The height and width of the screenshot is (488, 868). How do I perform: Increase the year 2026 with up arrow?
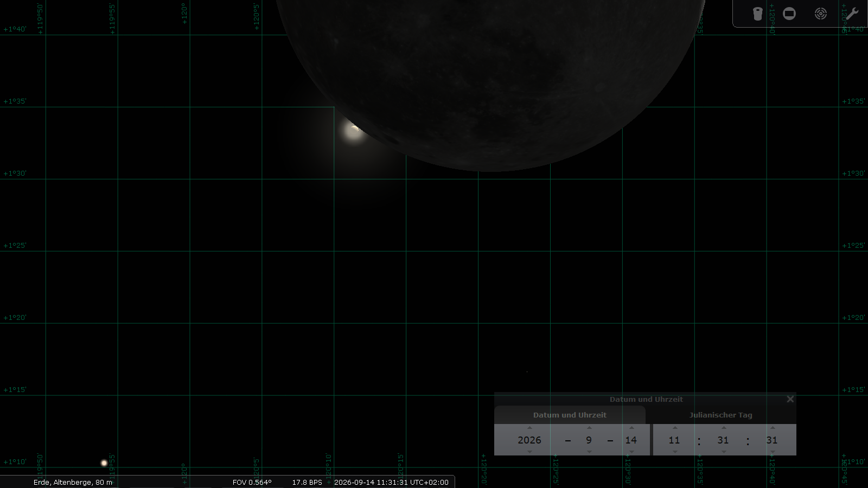click(x=529, y=428)
